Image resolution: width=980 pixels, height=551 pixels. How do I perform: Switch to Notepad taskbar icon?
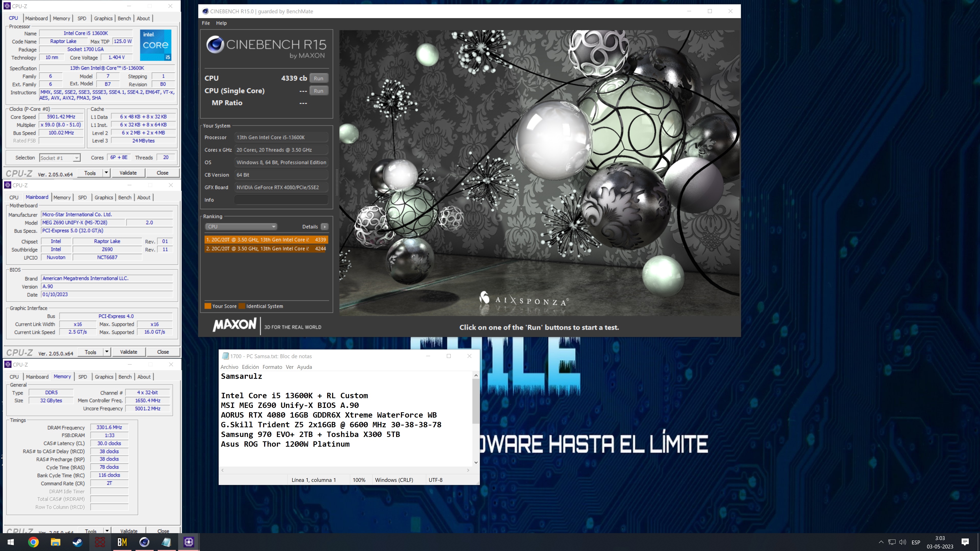coord(166,542)
